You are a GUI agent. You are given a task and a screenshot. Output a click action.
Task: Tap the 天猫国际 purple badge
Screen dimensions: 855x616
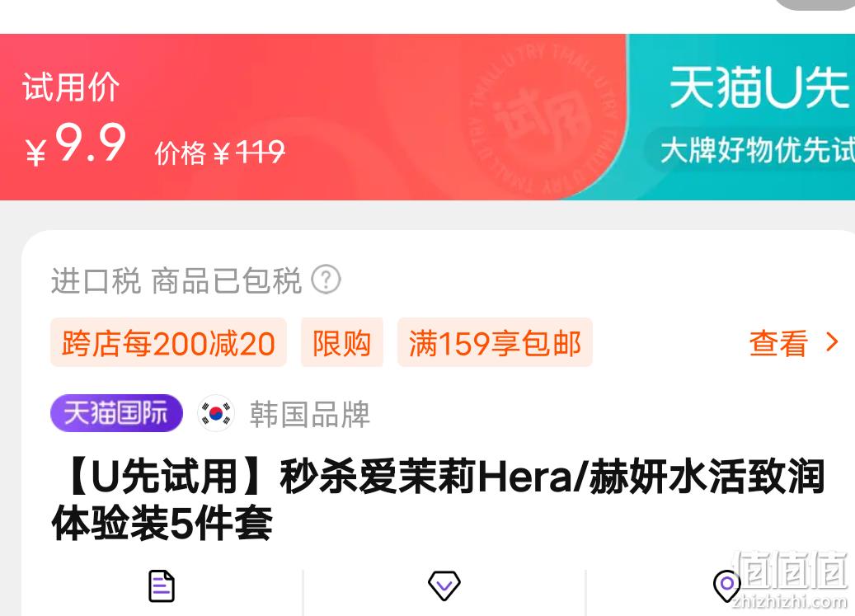coord(116,413)
